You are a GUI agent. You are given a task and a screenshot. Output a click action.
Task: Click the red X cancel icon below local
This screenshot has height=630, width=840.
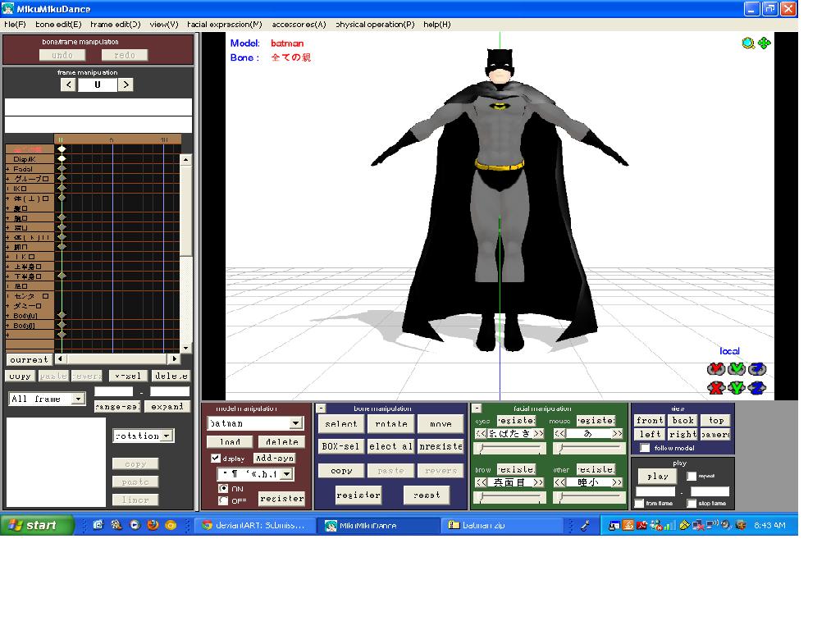[714, 387]
